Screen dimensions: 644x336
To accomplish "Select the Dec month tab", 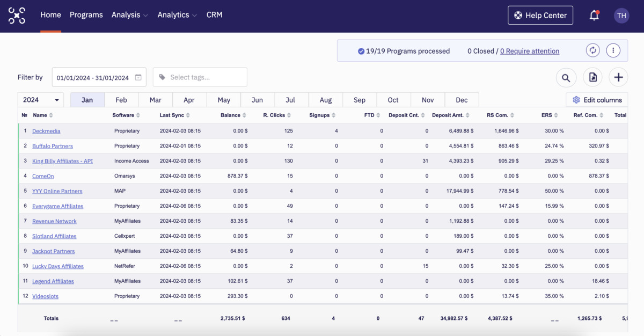I will pos(462,100).
